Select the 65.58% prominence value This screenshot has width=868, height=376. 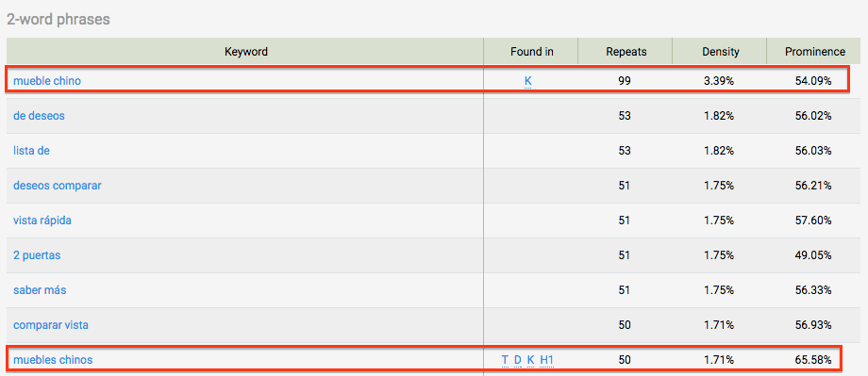click(x=813, y=361)
